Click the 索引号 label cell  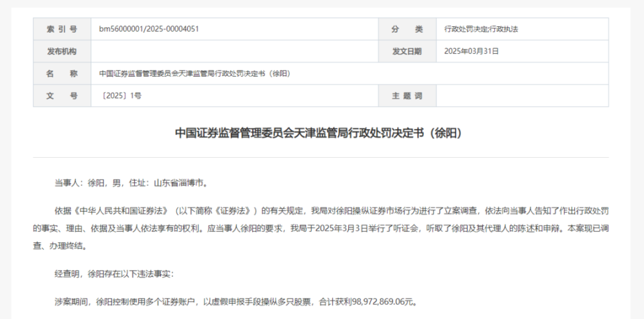pyautogui.click(x=62, y=29)
